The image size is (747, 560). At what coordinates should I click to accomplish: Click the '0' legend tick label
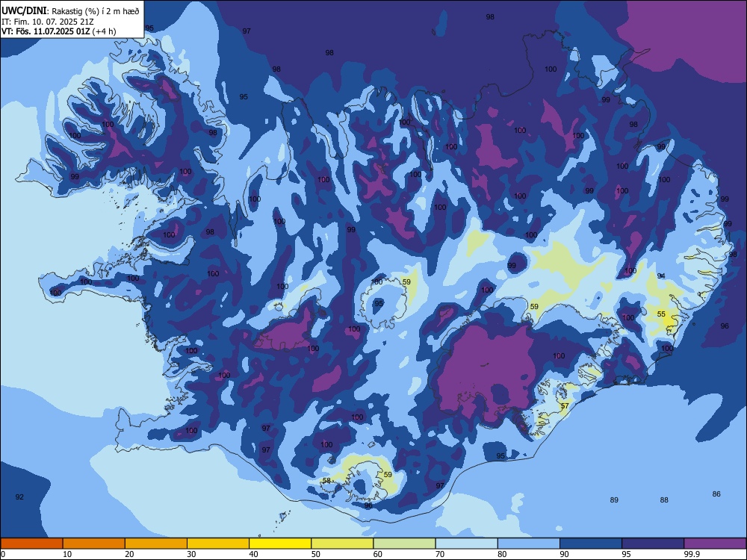[3, 554]
